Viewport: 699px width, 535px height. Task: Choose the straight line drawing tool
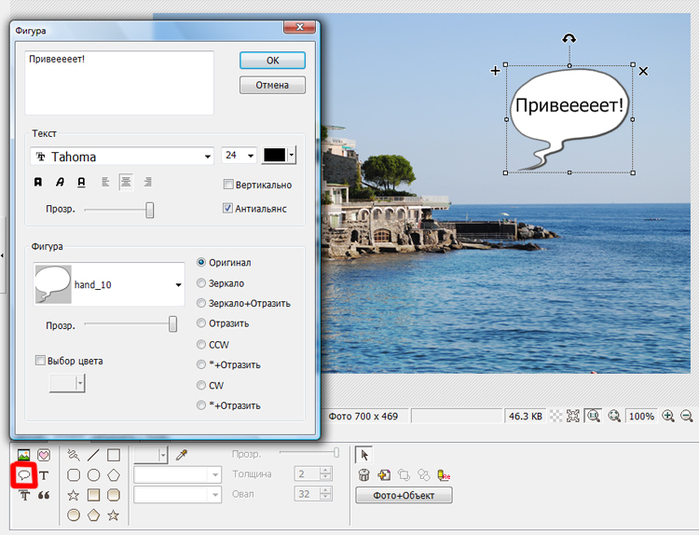pyautogui.click(x=94, y=455)
